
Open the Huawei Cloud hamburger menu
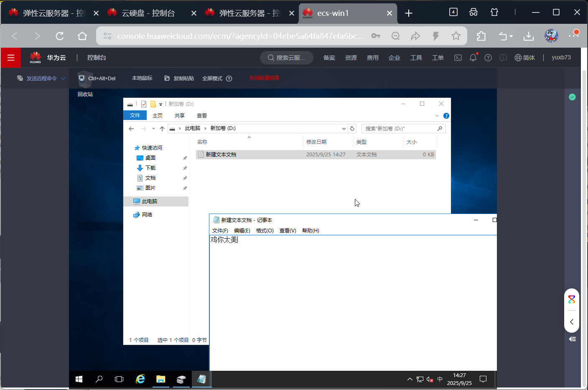11,58
